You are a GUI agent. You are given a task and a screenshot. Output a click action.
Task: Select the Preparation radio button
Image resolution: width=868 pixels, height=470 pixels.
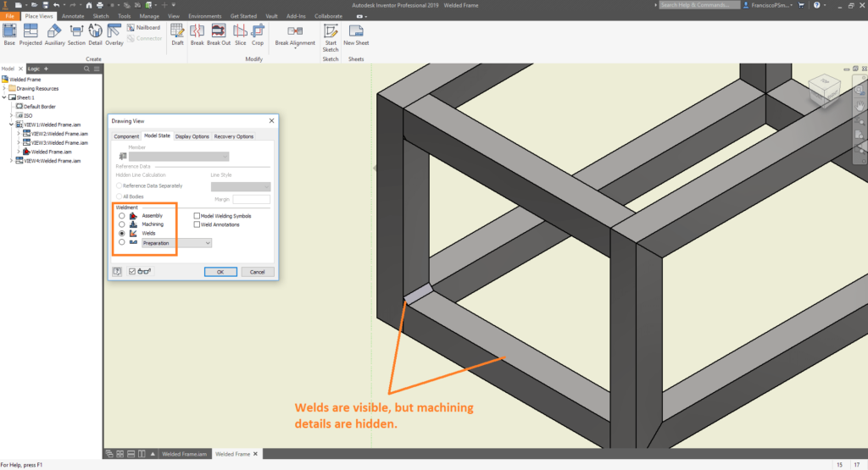coord(122,242)
